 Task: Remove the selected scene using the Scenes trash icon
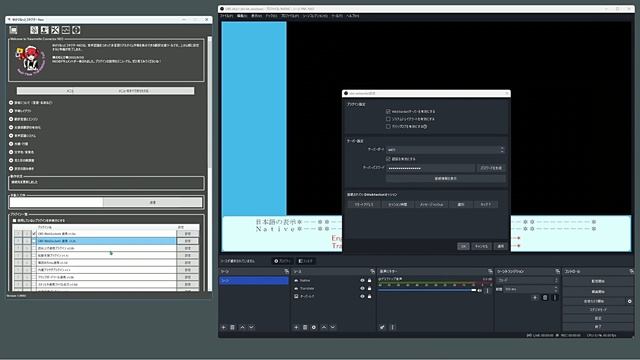click(x=232, y=327)
